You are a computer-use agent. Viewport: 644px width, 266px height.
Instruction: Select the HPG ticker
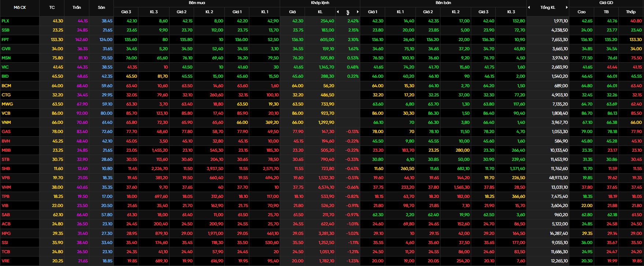click(6, 233)
